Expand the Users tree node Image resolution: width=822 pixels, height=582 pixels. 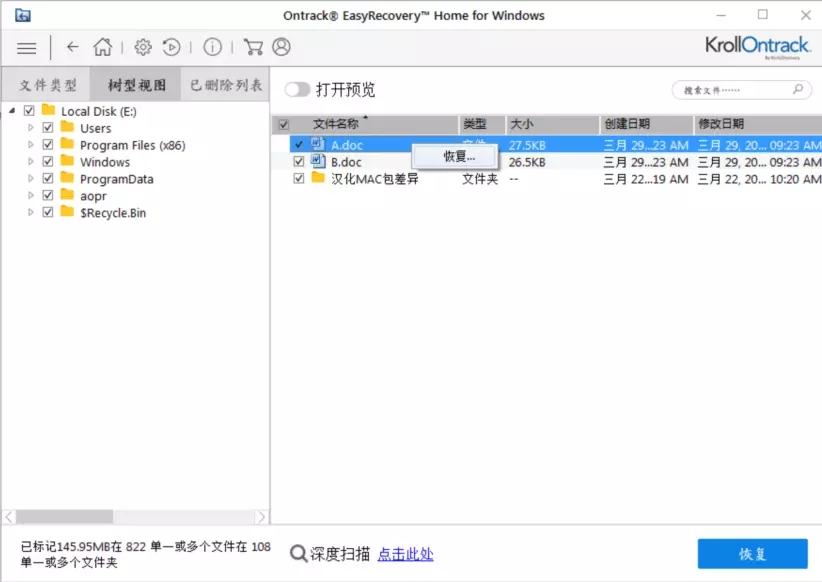click(30, 127)
